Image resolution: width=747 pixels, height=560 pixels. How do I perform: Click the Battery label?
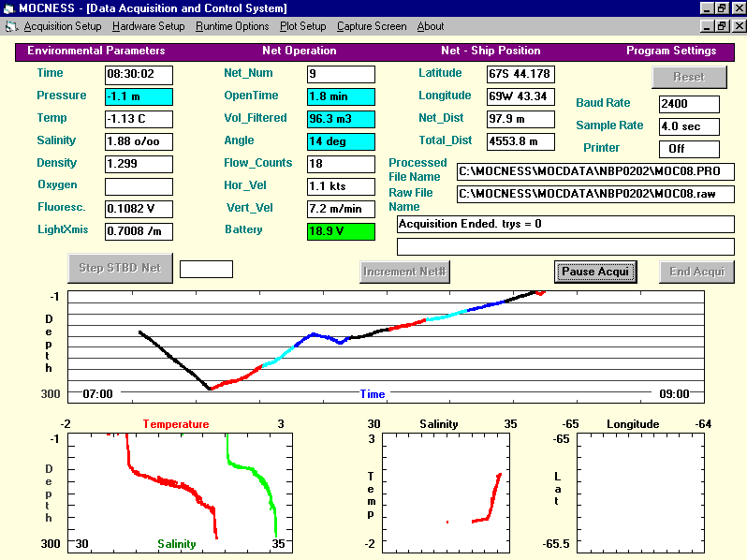243,229
